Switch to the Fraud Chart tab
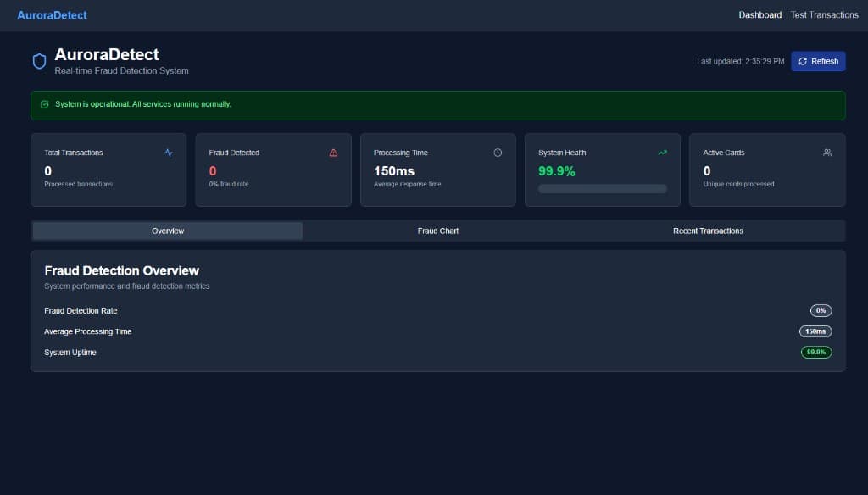The image size is (868, 495). [438, 231]
